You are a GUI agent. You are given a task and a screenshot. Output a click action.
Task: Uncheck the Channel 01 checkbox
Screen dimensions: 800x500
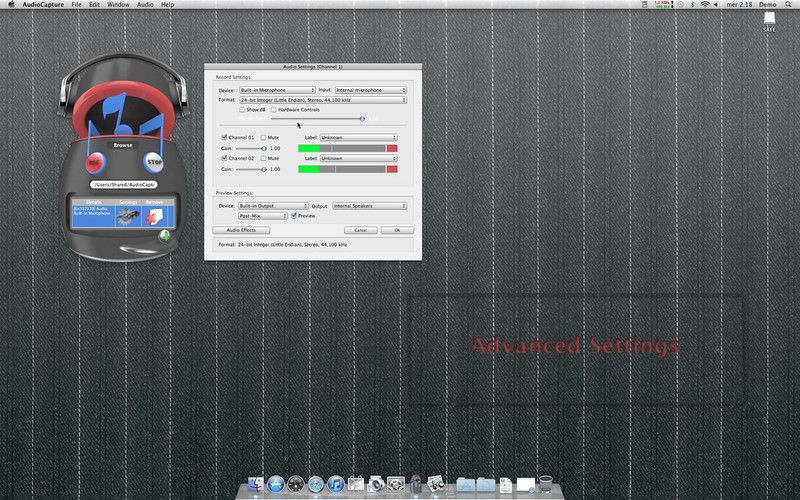tap(224, 137)
